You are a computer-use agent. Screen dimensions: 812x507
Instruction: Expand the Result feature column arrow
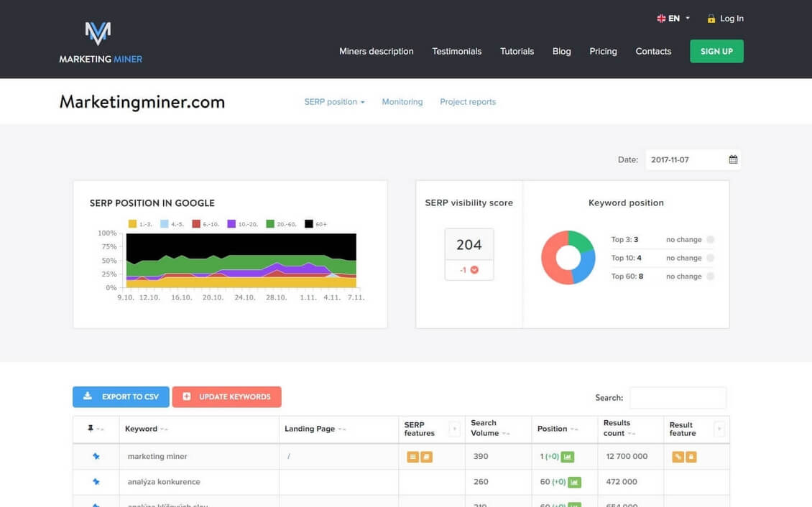coord(719,429)
